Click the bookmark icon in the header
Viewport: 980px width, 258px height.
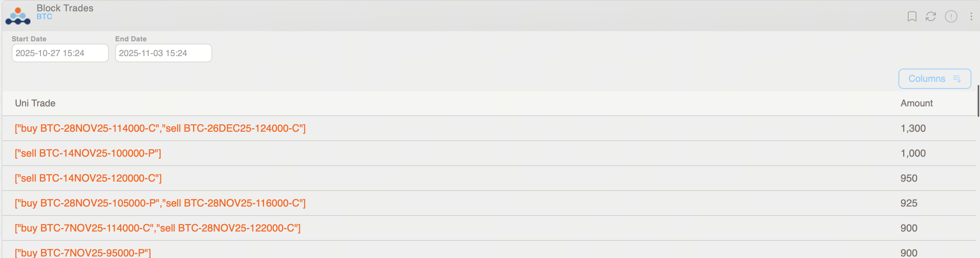(912, 16)
